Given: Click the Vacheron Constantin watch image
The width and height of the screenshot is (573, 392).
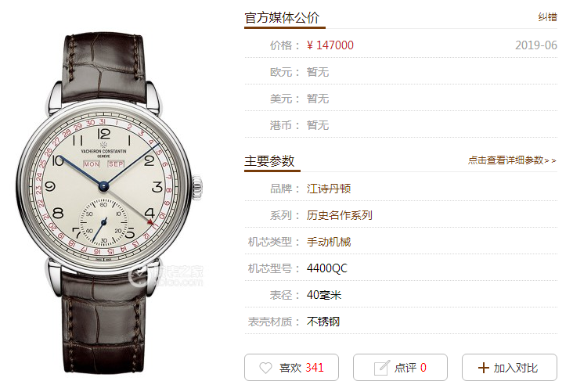Looking at the screenshot, I should pos(109,203).
